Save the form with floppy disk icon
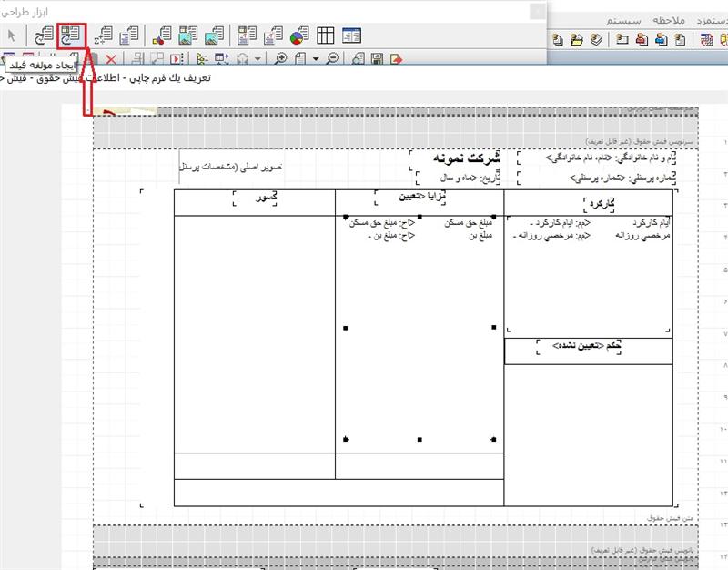Screen dimensions: 728x570 point(378,59)
